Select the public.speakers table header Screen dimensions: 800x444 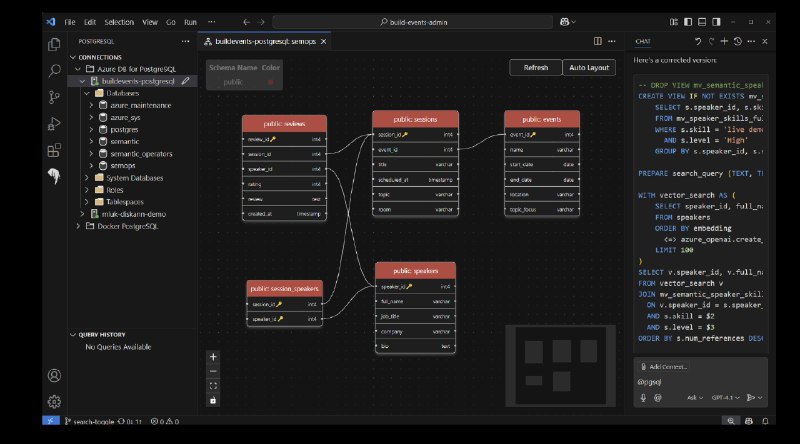tap(415, 271)
